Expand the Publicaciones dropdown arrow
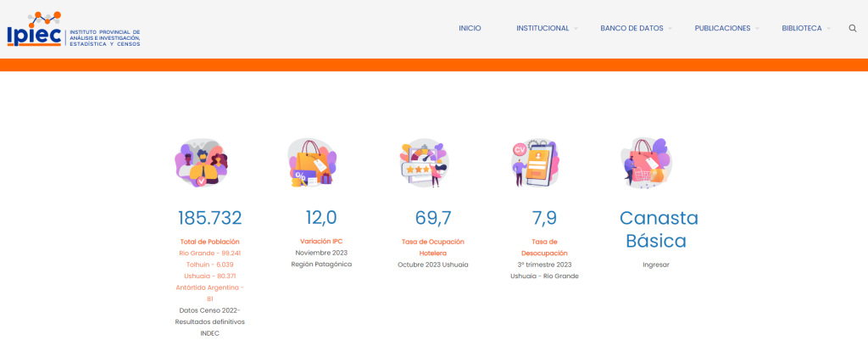The height and width of the screenshot is (357, 868). 757,29
